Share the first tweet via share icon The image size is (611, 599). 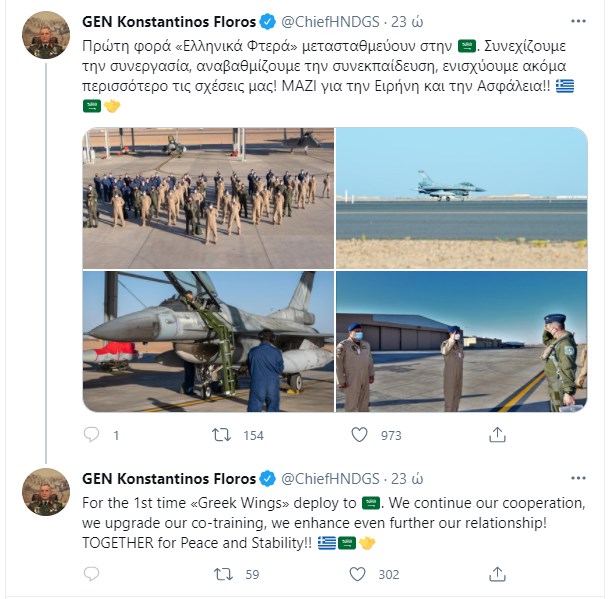click(496, 435)
